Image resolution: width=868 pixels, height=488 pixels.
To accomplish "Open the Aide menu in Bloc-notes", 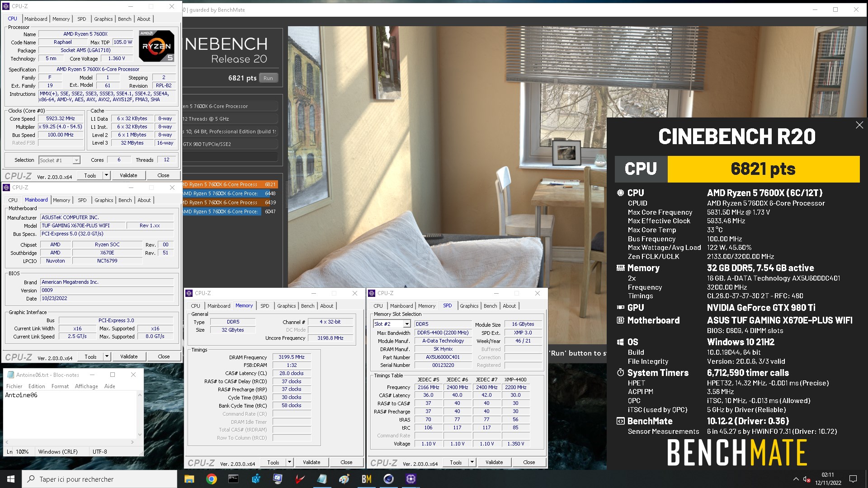I will [110, 386].
